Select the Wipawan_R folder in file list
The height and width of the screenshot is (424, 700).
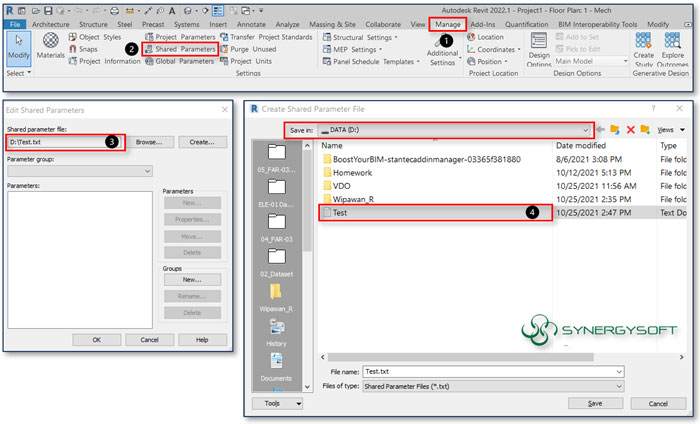pos(349,200)
